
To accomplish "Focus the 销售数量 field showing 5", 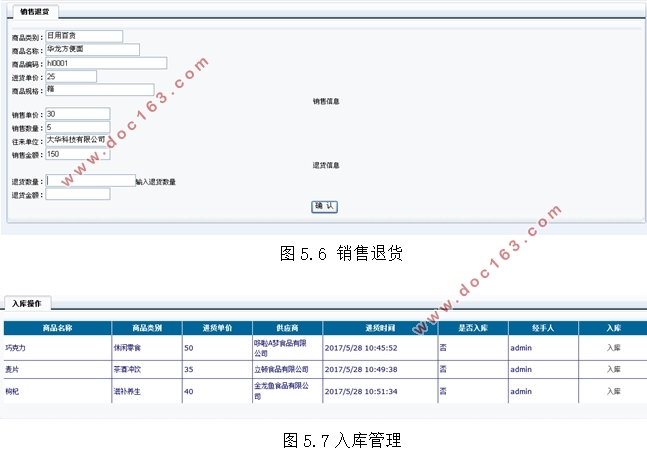I will (78, 127).
